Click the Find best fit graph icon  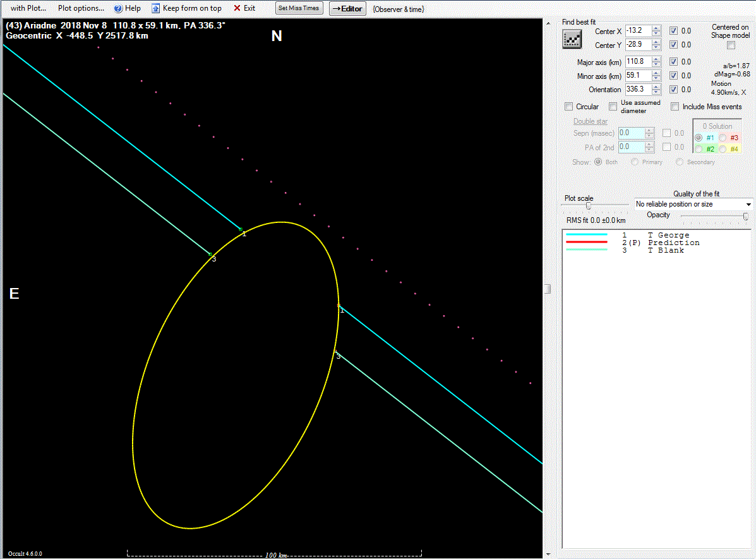(x=572, y=39)
